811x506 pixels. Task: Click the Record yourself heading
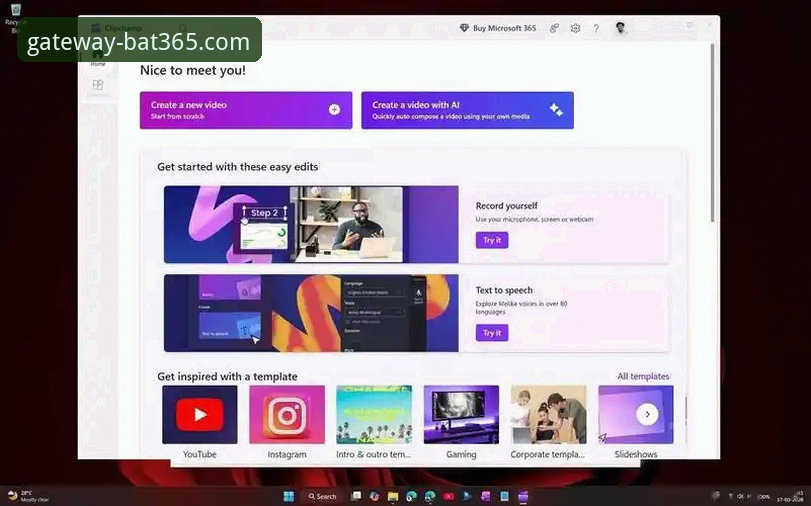[506, 205]
